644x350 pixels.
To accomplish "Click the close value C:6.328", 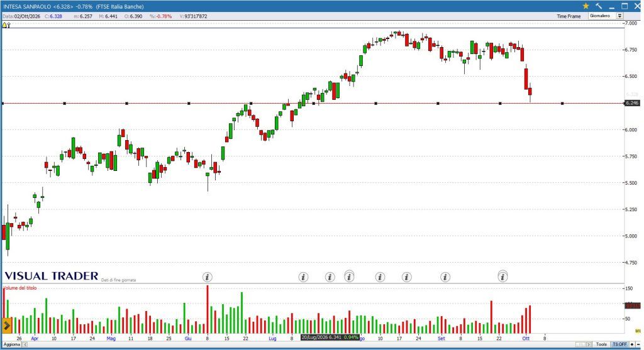I will (53, 16).
